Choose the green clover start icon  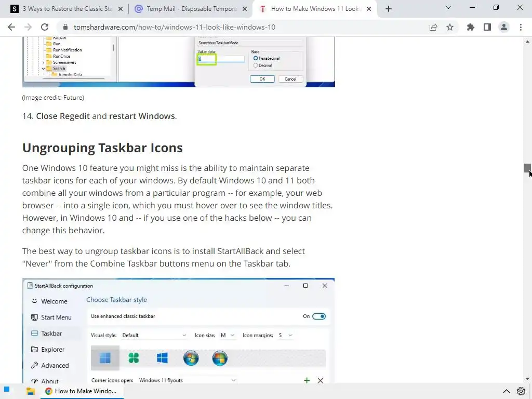[x=134, y=358]
